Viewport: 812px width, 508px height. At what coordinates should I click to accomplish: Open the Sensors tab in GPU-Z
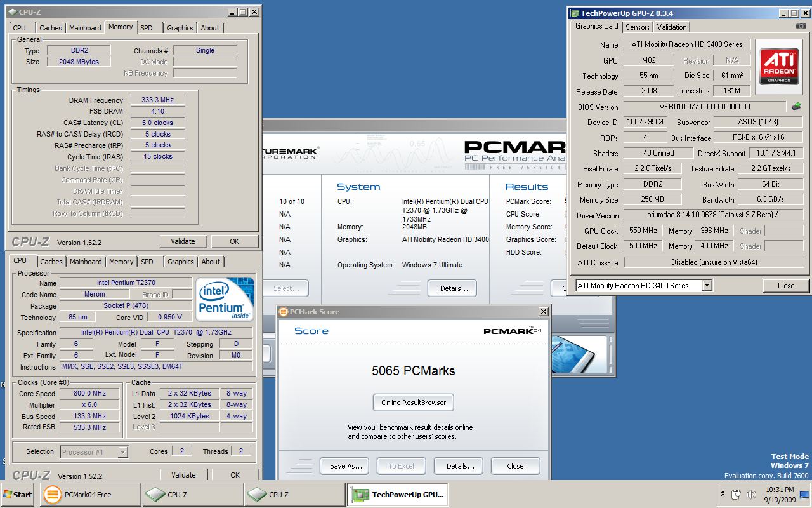638,27
